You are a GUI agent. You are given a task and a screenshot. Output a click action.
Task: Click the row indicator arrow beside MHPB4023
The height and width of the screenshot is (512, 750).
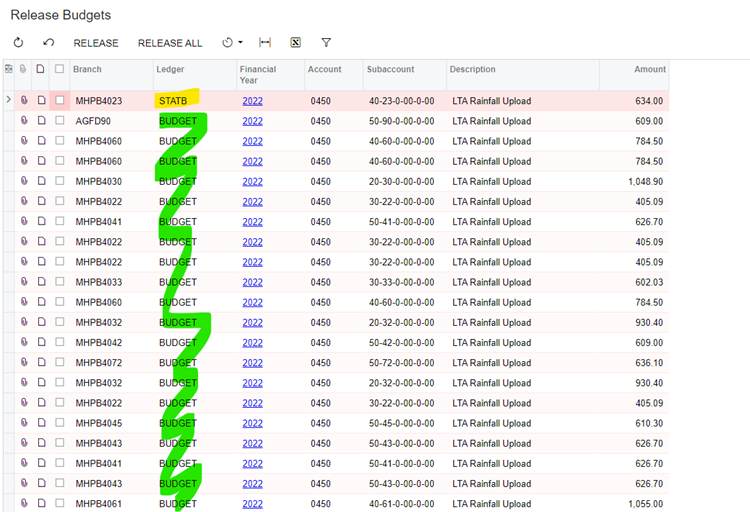click(8, 100)
